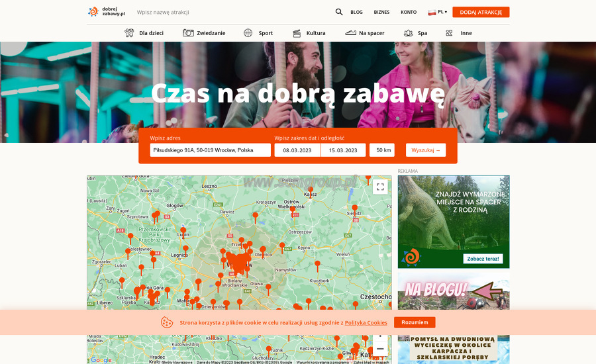
Task: Zoom out the map with minus button
Action: tap(380, 349)
